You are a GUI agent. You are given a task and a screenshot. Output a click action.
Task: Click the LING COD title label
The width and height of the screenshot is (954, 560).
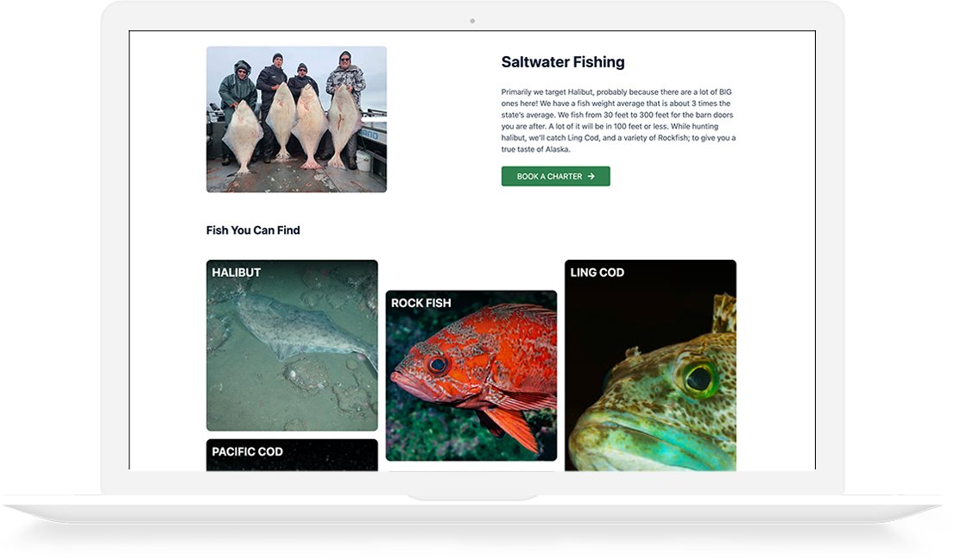pos(597,273)
